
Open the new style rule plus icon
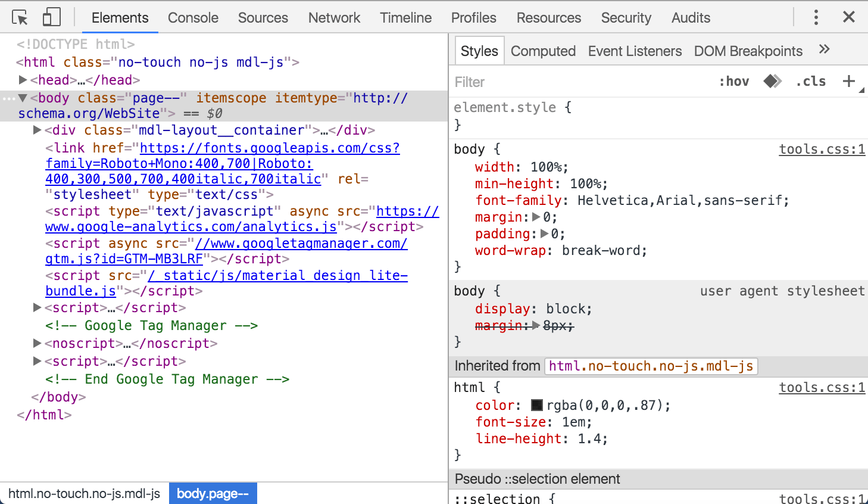(848, 81)
